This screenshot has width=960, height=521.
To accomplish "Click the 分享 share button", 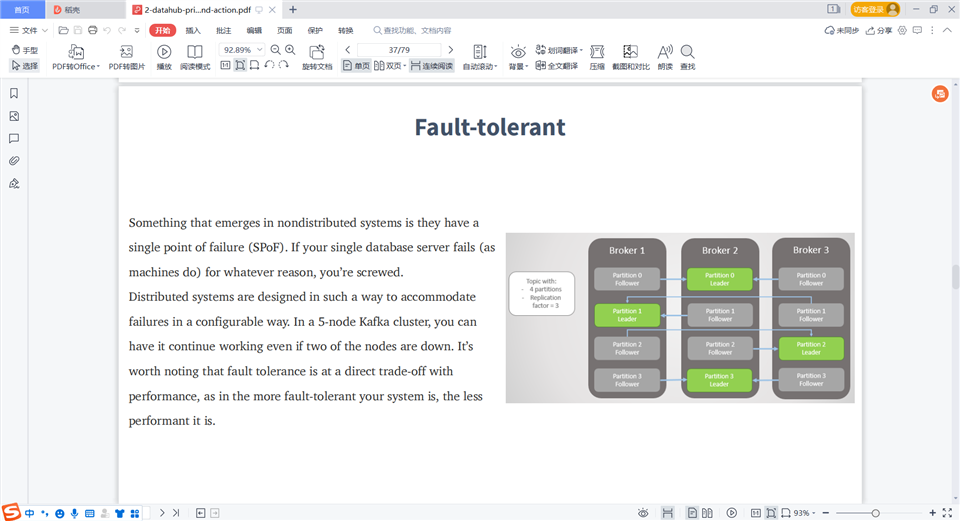I will click(879, 30).
